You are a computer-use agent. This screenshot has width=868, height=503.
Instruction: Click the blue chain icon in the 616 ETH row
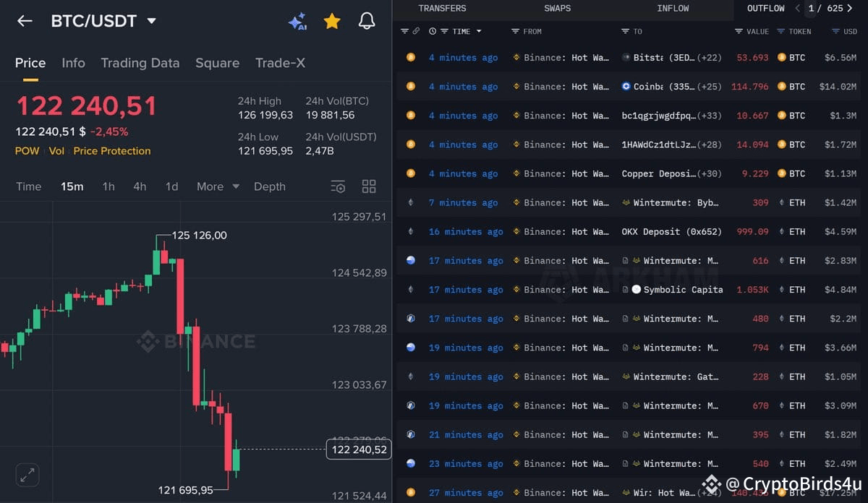411,260
